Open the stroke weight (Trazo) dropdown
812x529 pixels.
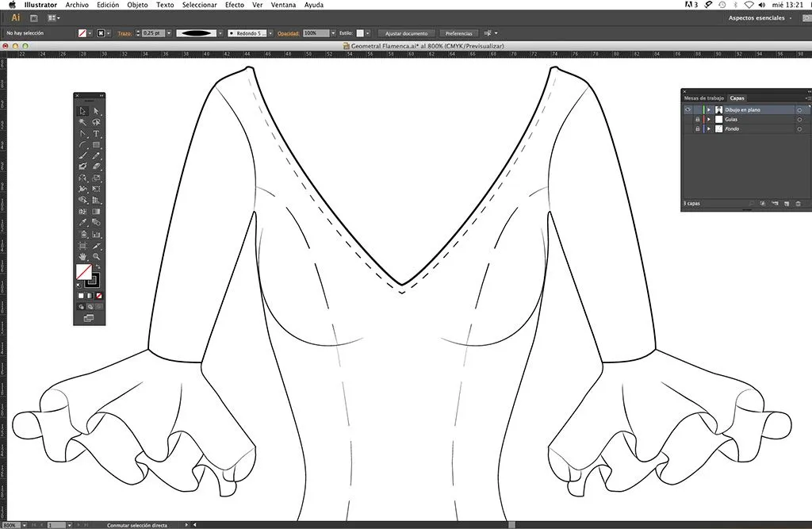click(x=169, y=33)
